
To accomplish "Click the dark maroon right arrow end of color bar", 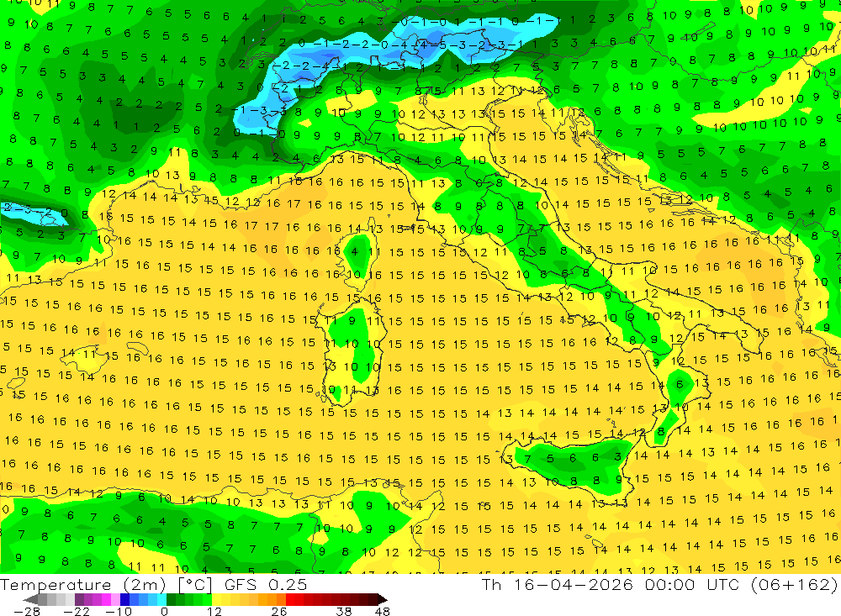I will pyautogui.click(x=383, y=599).
